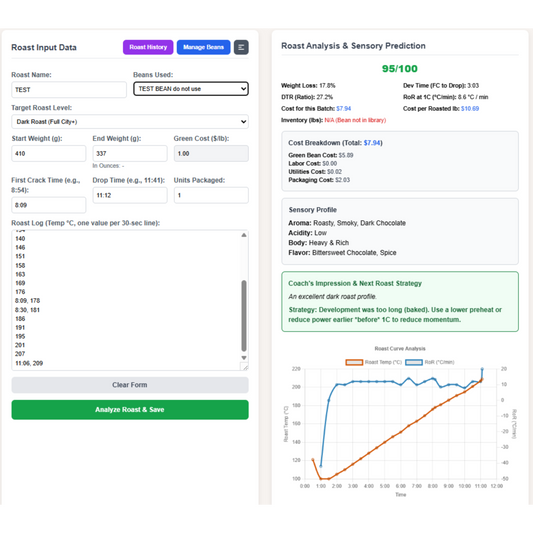Open the Beans Used dropdown

pyautogui.click(x=191, y=89)
